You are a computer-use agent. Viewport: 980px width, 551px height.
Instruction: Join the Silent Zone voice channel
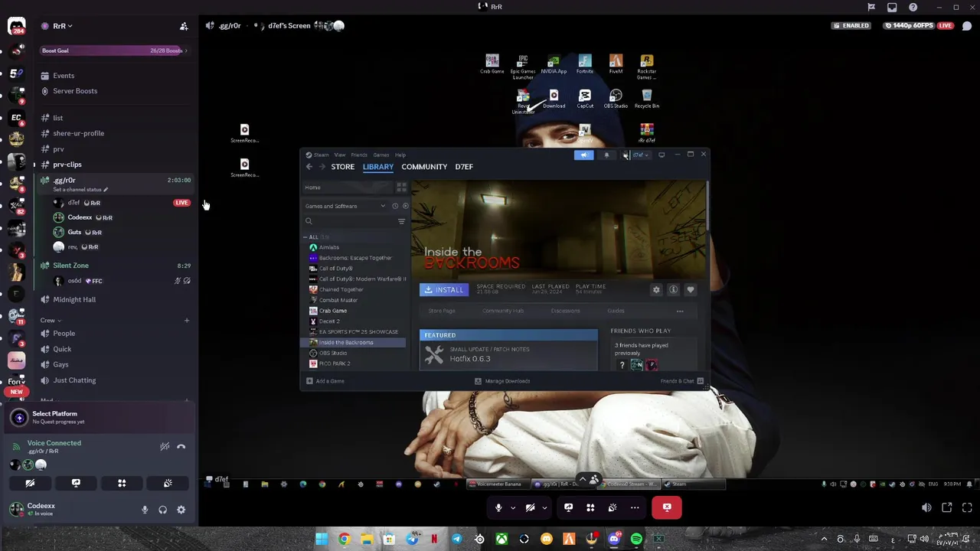click(115, 266)
